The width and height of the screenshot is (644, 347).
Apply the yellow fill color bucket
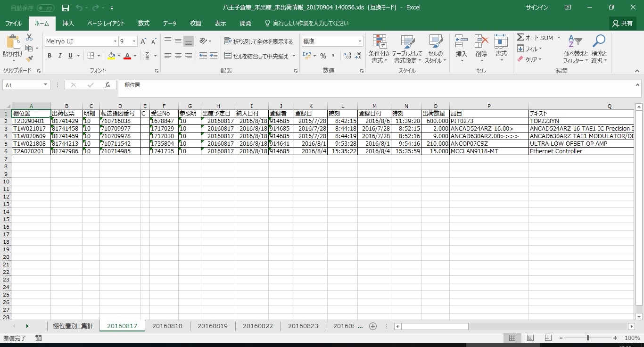point(111,56)
